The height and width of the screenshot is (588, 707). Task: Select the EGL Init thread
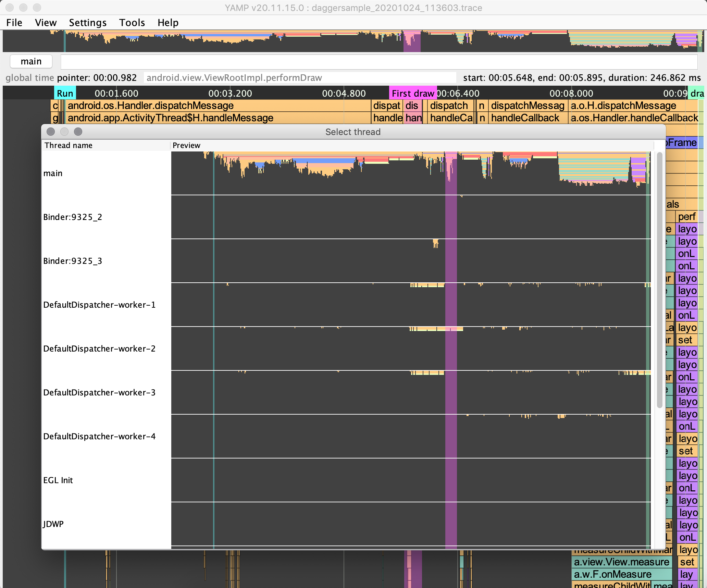[x=58, y=480]
